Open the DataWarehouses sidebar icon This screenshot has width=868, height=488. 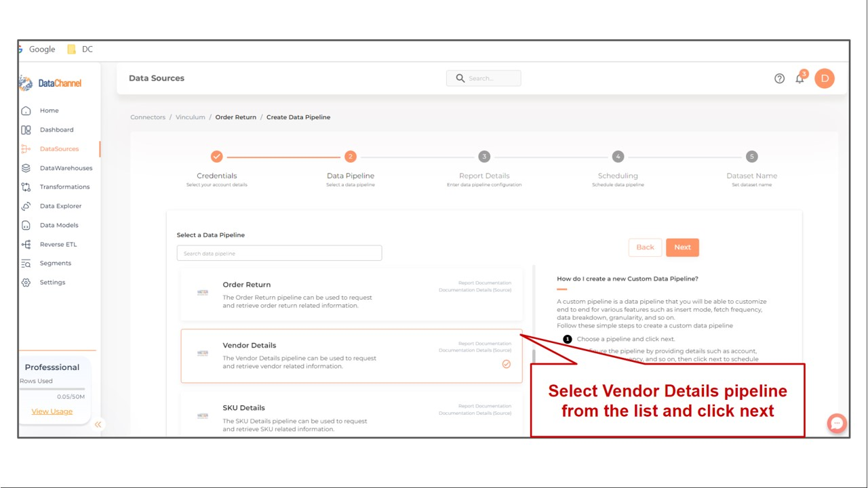click(26, 168)
